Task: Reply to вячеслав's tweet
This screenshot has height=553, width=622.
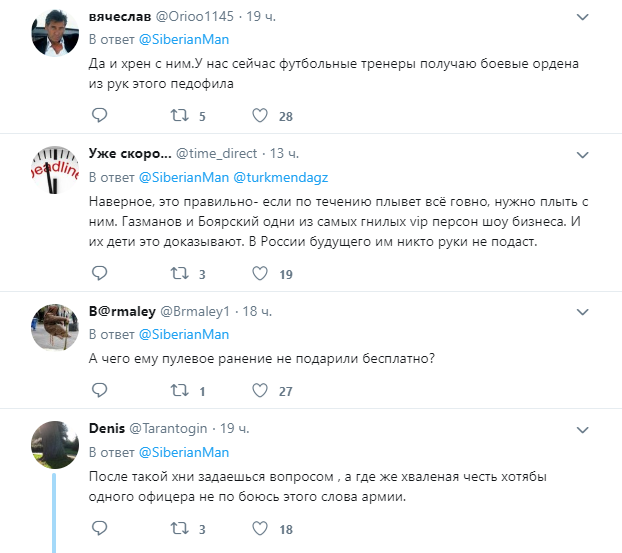Action: [98, 116]
